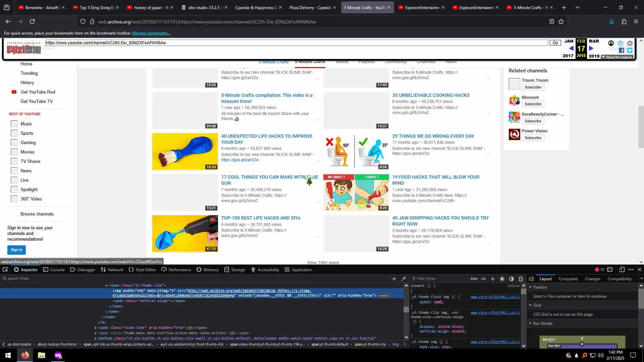Viewport: 644px width, 362px height.
Task: Click Wayback Machine Facebook share icon
Action: 621,50
